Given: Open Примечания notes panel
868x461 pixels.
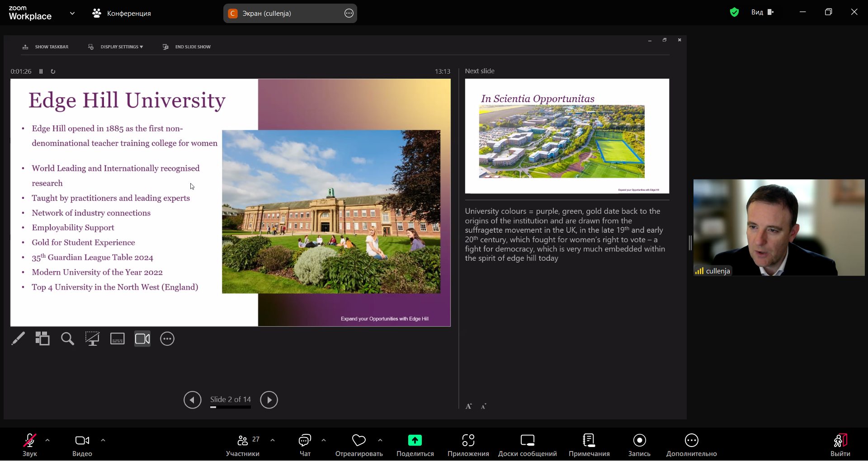Looking at the screenshot, I should pos(589,445).
